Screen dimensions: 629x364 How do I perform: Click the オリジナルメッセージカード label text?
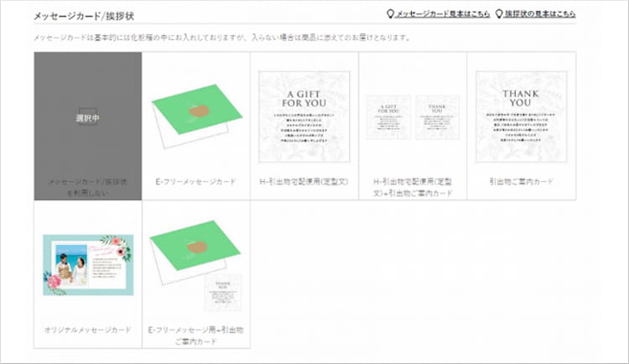click(x=88, y=330)
